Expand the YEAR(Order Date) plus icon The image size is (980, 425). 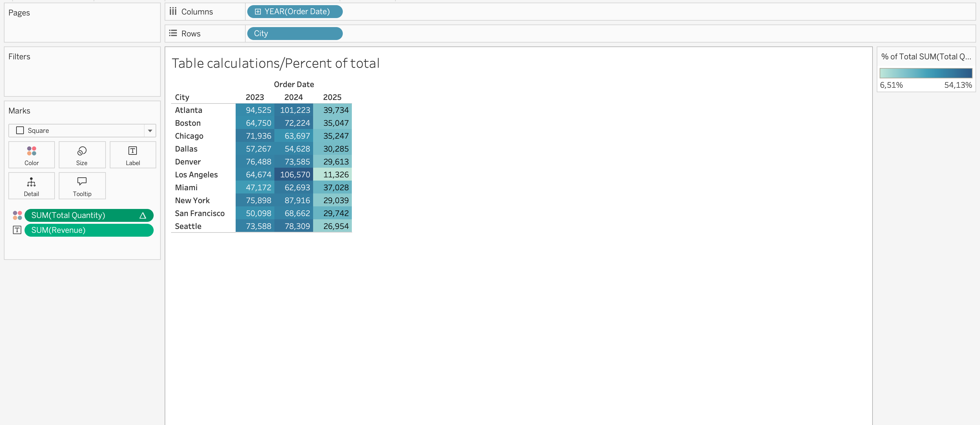258,12
